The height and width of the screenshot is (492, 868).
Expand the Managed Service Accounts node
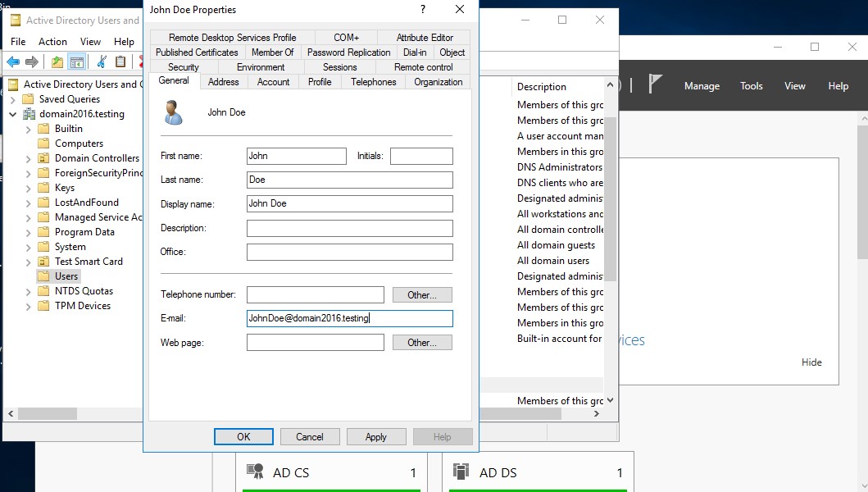pos(28,218)
